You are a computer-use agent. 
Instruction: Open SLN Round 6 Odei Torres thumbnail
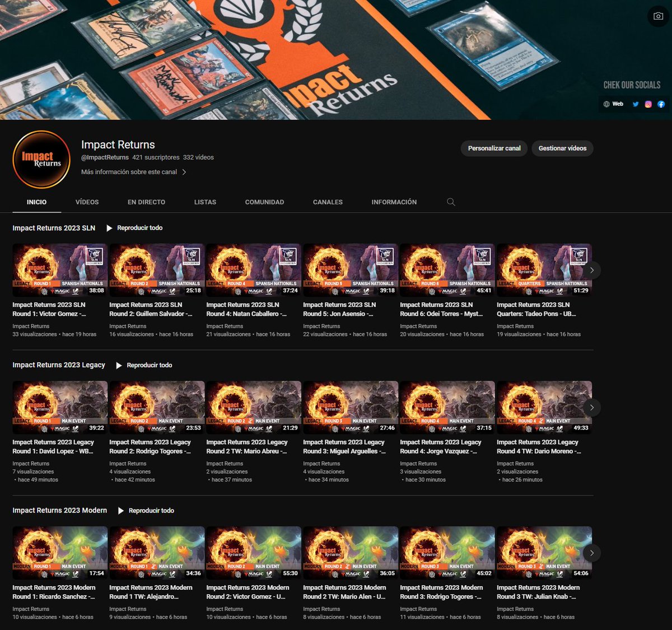tap(447, 270)
